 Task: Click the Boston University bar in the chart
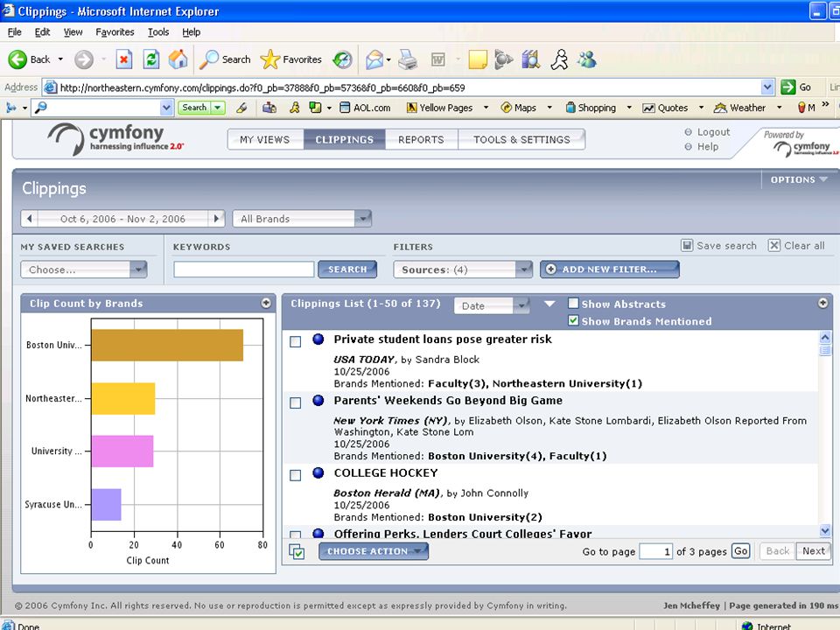(167, 345)
